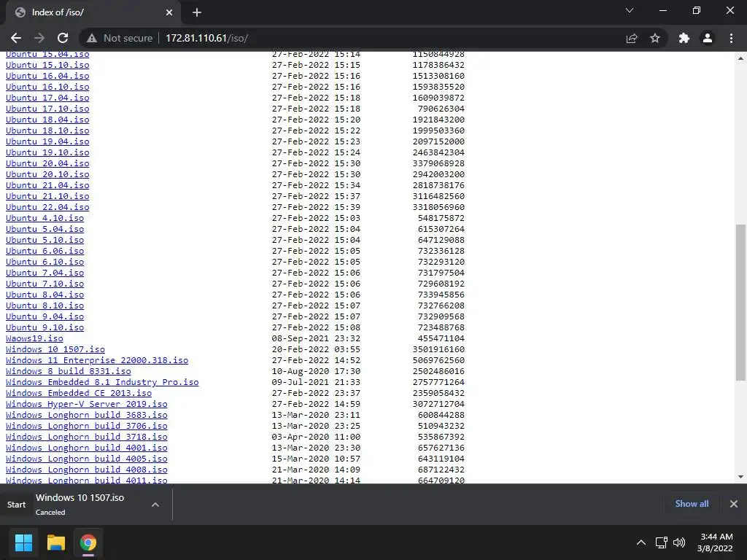Image resolution: width=747 pixels, height=560 pixels.
Task: Open the tab search chevron in title bar
Action: click(x=630, y=10)
